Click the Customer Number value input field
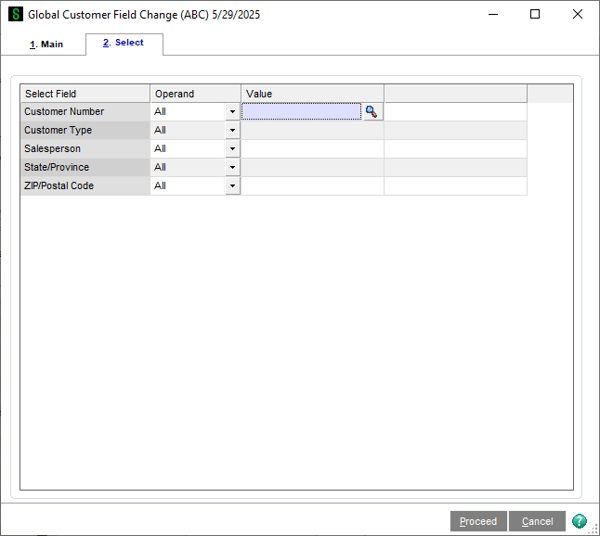This screenshot has width=600, height=536. click(x=301, y=112)
